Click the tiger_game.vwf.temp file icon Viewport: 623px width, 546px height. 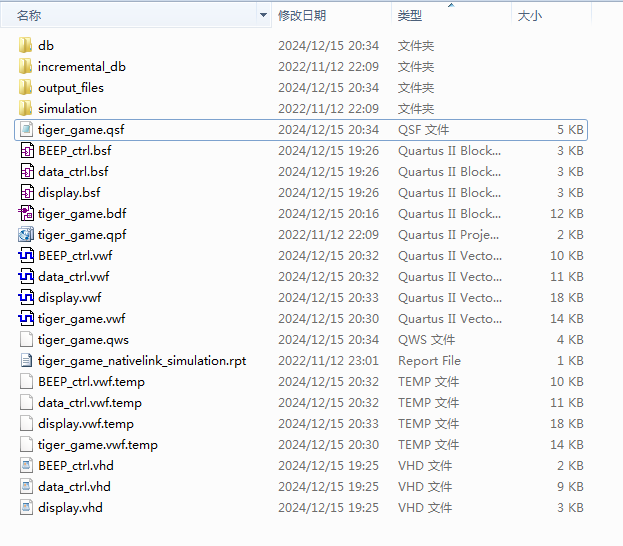[26, 444]
